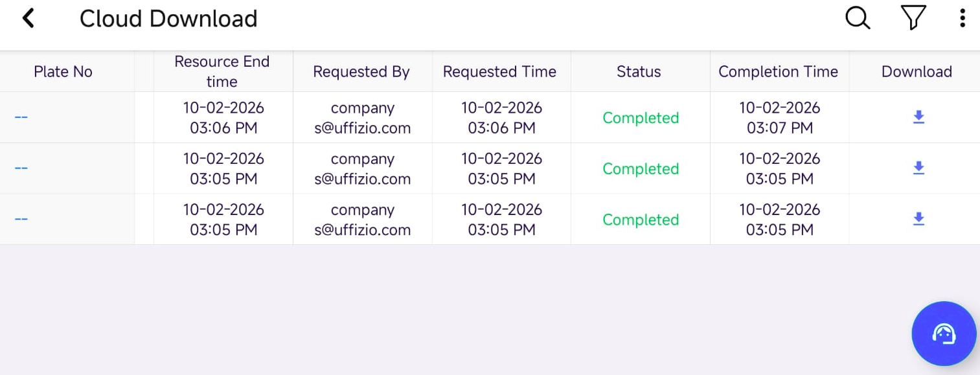The image size is (980, 375).
Task: Download the file completed at 03:07 PM
Action: (918, 117)
